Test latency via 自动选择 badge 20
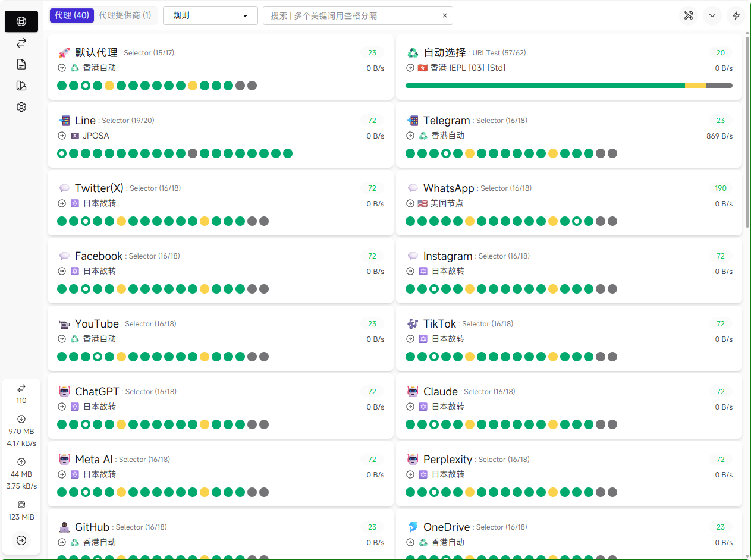 [721, 53]
